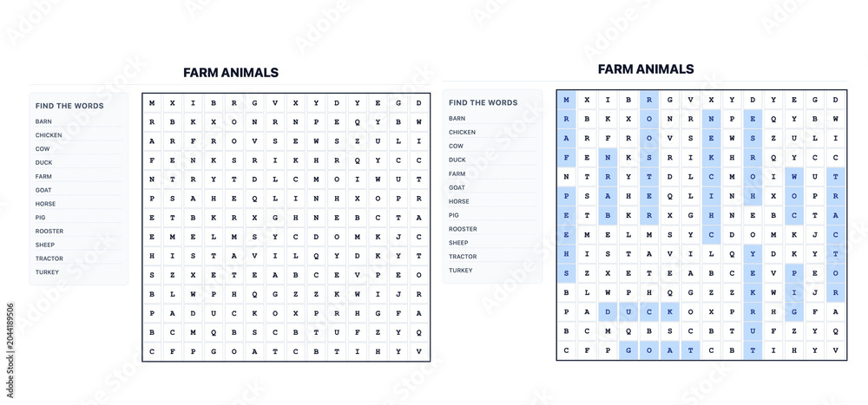
Task: Click left puzzle's top-left M cell
Action: pyautogui.click(x=152, y=103)
